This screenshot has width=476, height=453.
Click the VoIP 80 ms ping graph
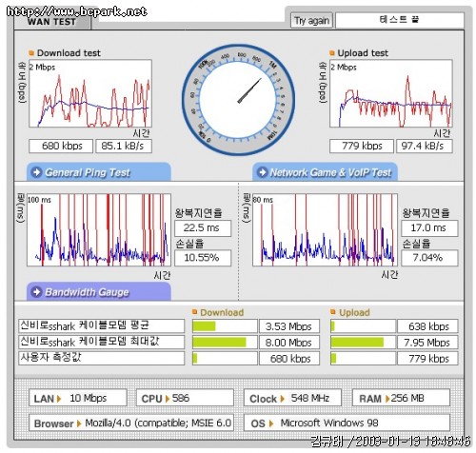[325, 230]
